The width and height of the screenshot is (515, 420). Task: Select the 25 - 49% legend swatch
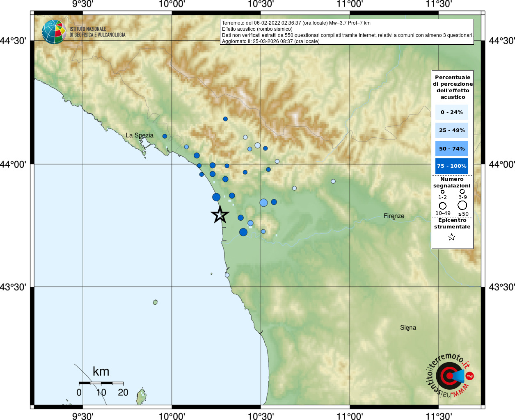click(x=451, y=130)
